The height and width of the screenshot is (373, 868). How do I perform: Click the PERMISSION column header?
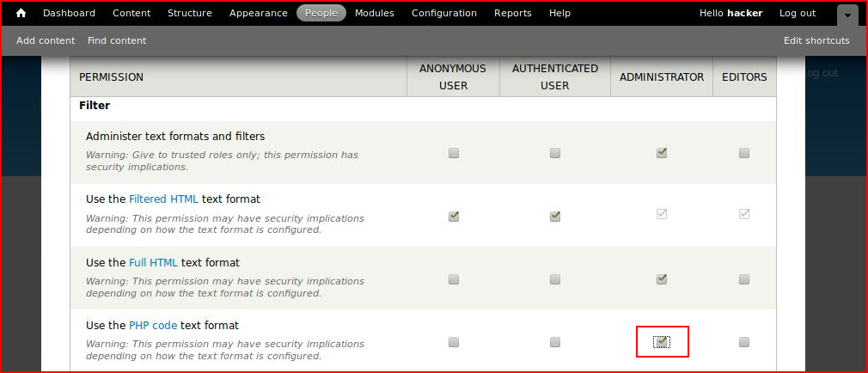click(111, 77)
